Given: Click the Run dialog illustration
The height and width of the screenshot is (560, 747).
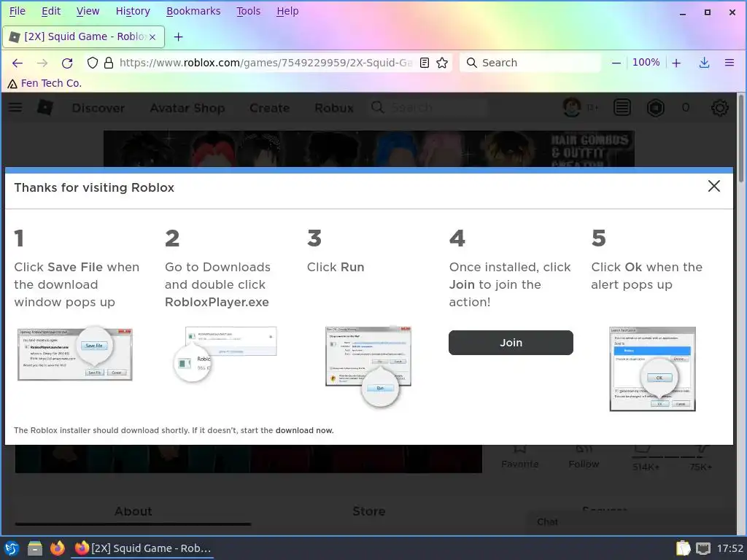Looking at the screenshot, I should pos(368,367).
